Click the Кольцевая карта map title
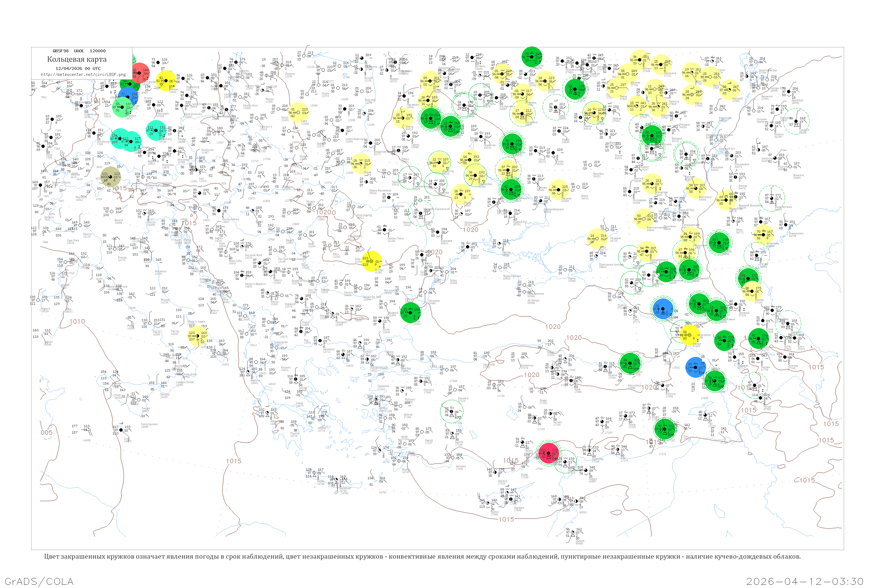This screenshot has width=882, height=588. [77, 59]
